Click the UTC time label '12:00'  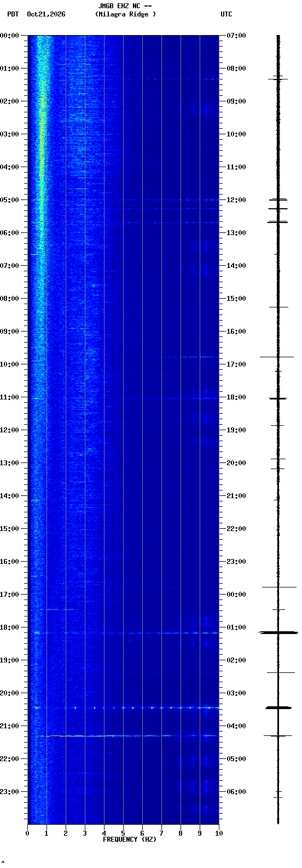236,200
